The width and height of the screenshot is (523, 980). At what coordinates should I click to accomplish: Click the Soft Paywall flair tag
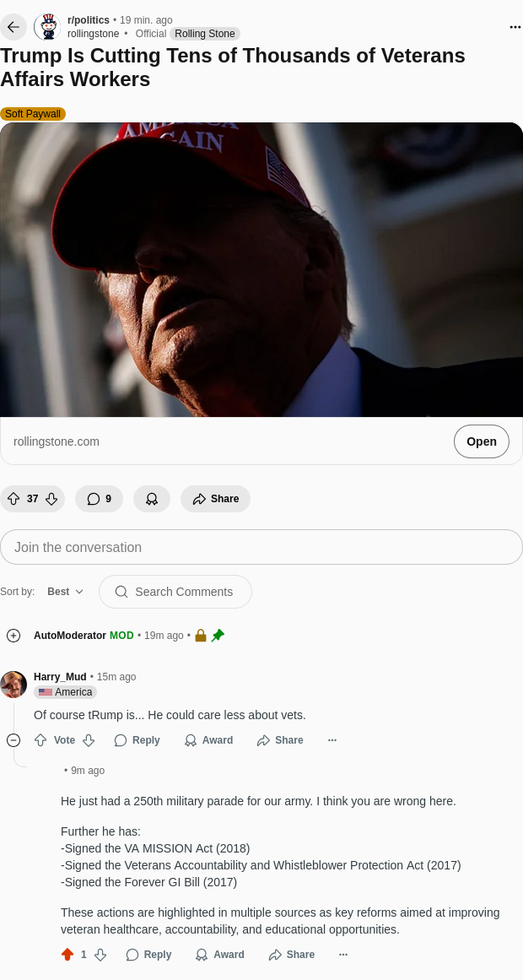pos(33,114)
